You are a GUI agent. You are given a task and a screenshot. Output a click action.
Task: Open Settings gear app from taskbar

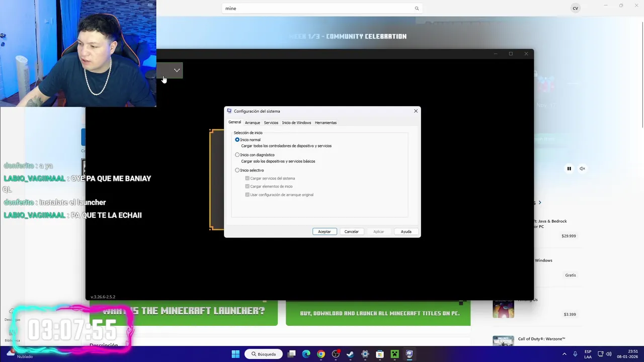365,354
